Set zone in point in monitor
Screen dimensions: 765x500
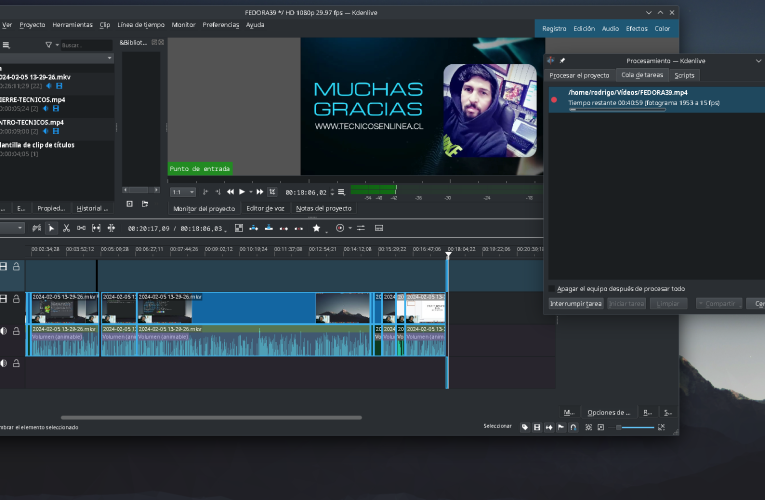[x=205, y=192]
